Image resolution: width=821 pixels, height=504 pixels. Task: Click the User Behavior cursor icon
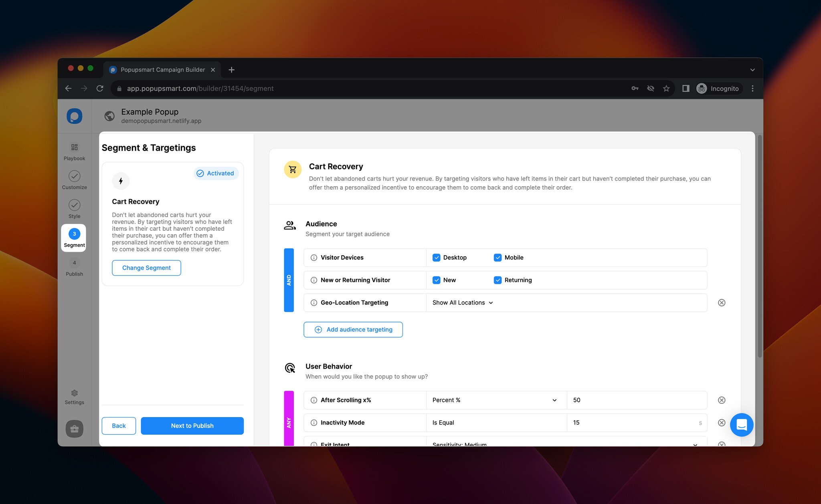click(290, 368)
